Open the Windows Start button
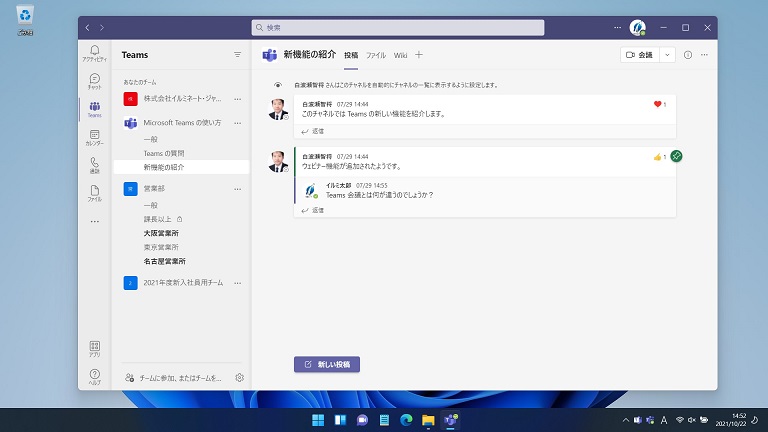Image resolution: width=768 pixels, height=432 pixels. (x=318, y=420)
